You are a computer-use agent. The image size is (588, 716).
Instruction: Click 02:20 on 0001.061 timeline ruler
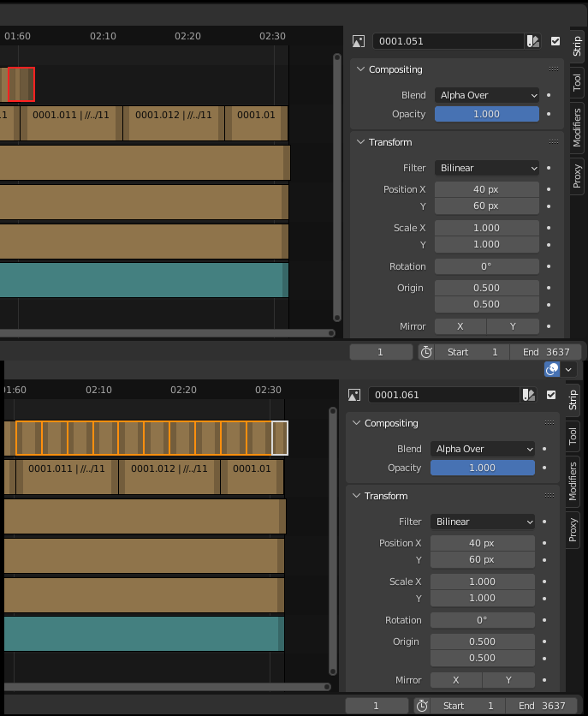[x=183, y=390]
